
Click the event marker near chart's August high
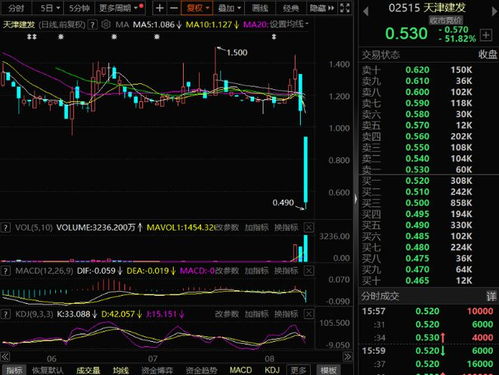pyautogui.click(x=274, y=37)
